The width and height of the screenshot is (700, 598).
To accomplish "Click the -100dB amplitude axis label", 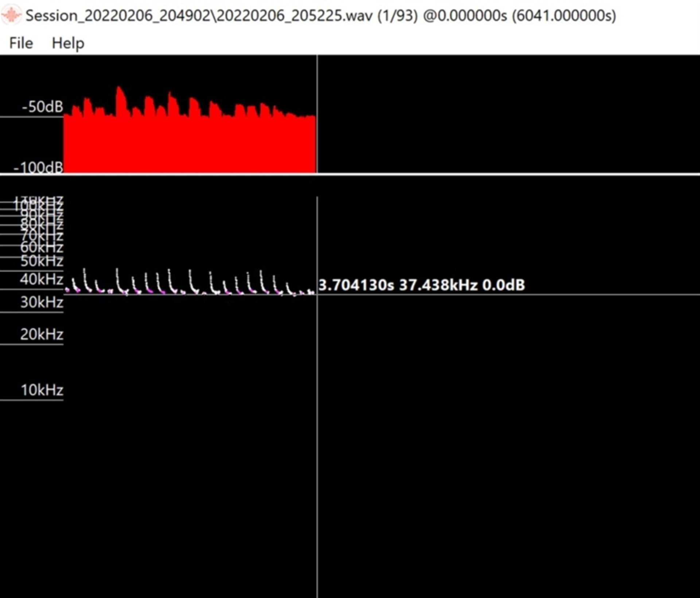I will click(38, 167).
